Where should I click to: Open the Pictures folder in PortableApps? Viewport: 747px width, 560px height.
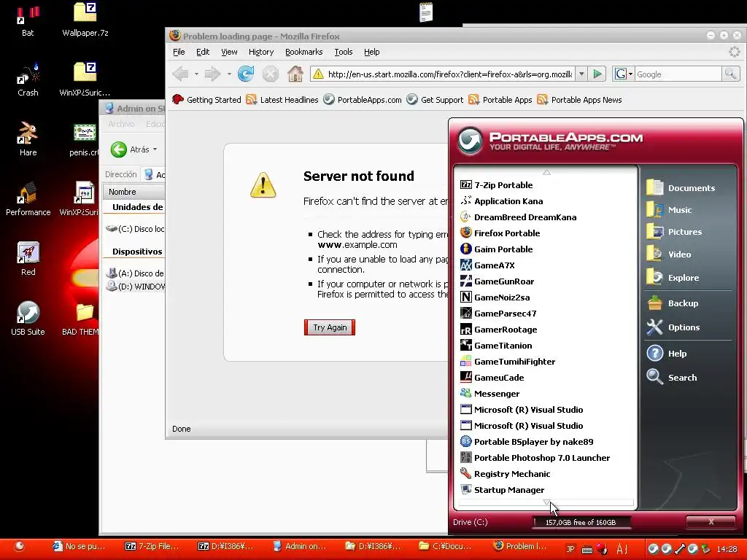tap(674, 232)
